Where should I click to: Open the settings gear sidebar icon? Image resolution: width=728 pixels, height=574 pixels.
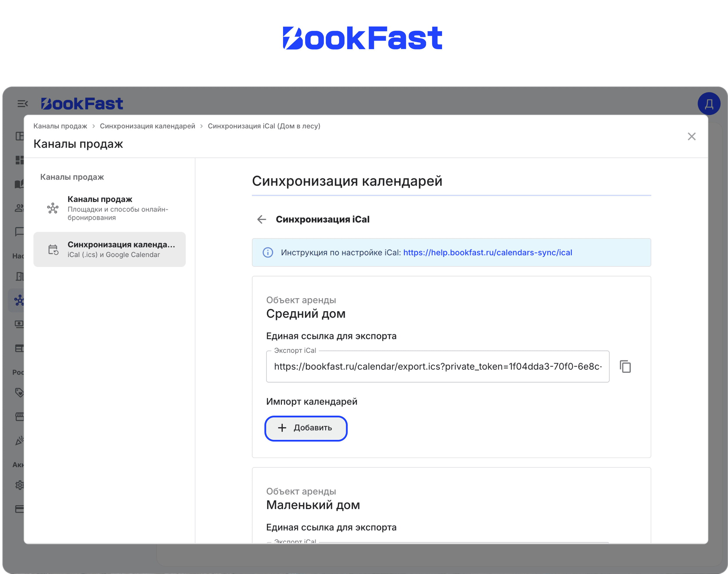pyautogui.click(x=20, y=485)
